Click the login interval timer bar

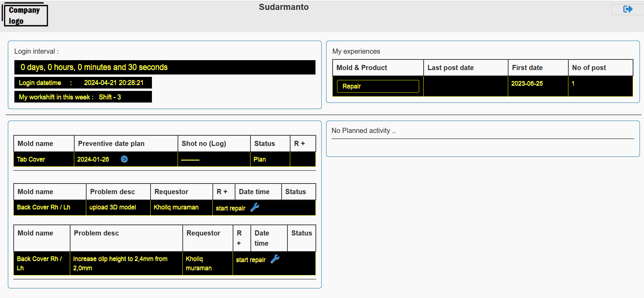165,67
